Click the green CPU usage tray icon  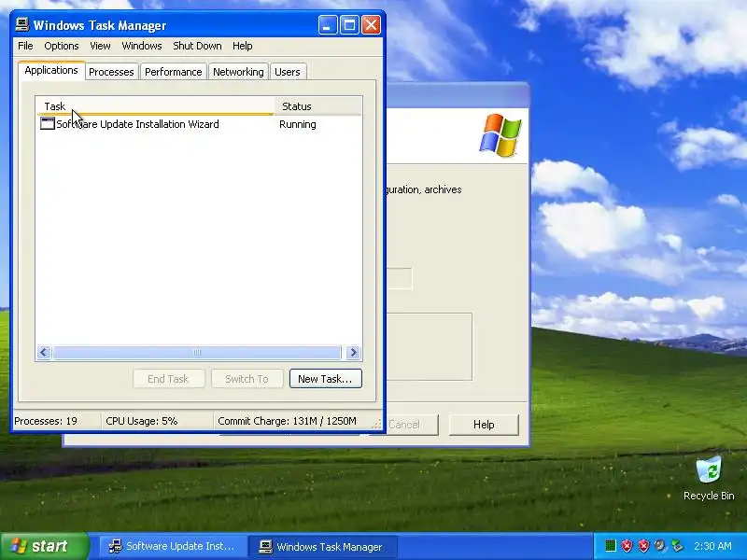click(611, 546)
